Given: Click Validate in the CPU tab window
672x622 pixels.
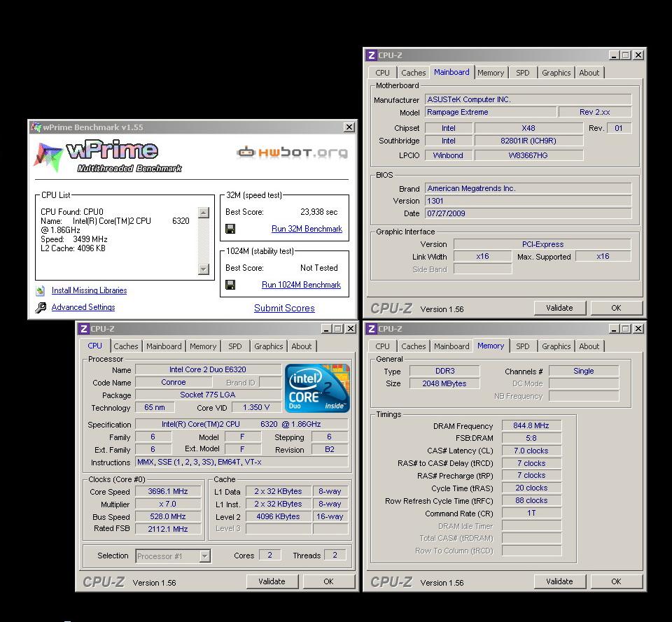Looking at the screenshot, I should tap(272, 581).
